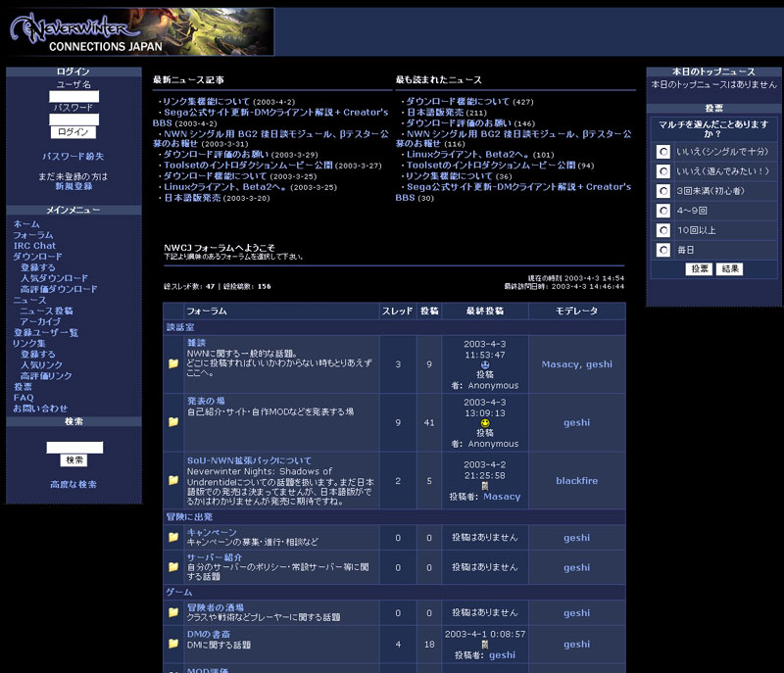Open most-read news ダウンロード機能について (427)
The width and height of the screenshot is (784, 673).
[x=458, y=102]
